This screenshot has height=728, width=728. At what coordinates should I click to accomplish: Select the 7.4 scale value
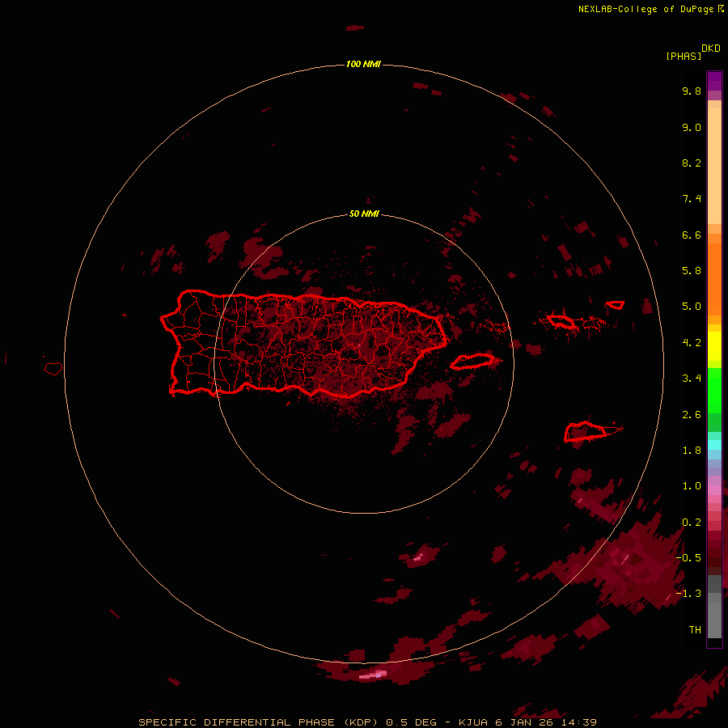[x=692, y=199]
